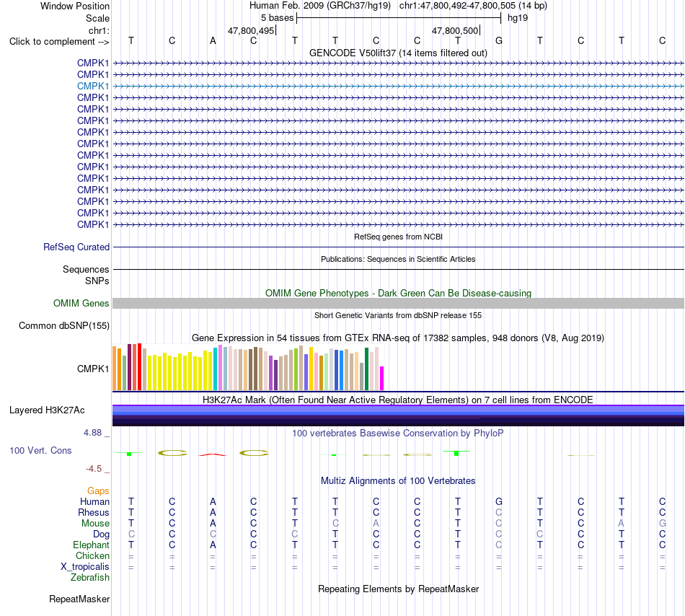Click the 'chr1:47,800,492-47,800,505 (14 bp)' text
This screenshot has height=616, width=685.
click(x=473, y=6)
